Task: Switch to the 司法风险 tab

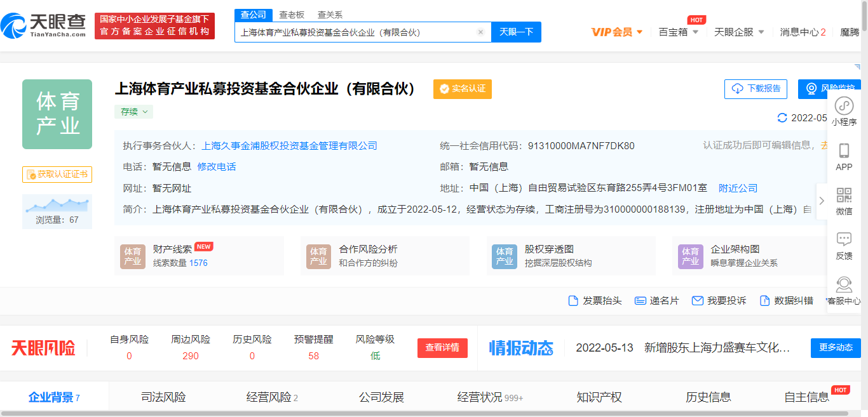Action: click(163, 397)
